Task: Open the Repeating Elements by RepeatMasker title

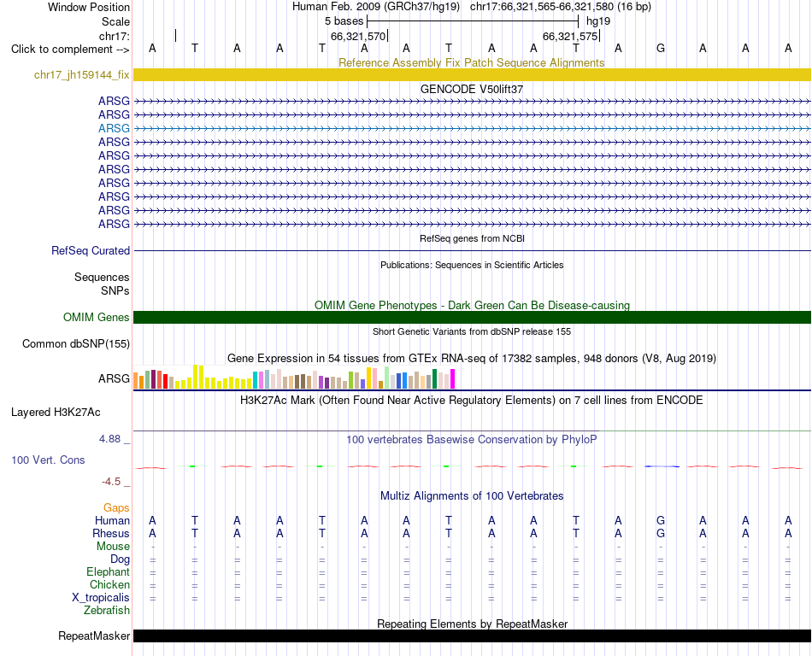Action: coord(473,624)
